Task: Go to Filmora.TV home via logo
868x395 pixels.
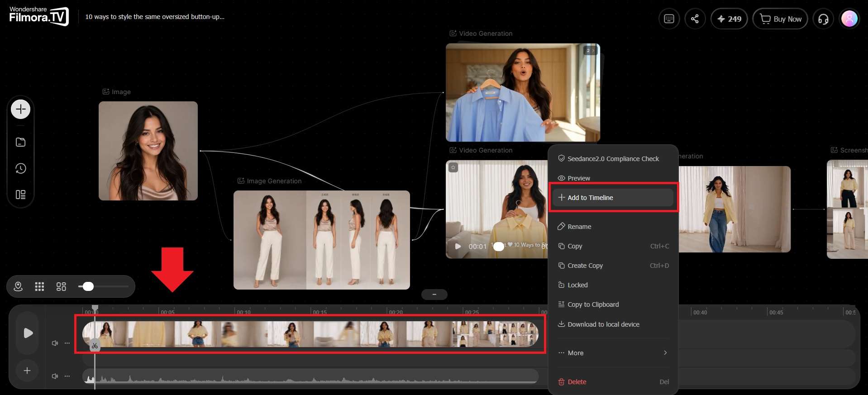Action: 39,16
